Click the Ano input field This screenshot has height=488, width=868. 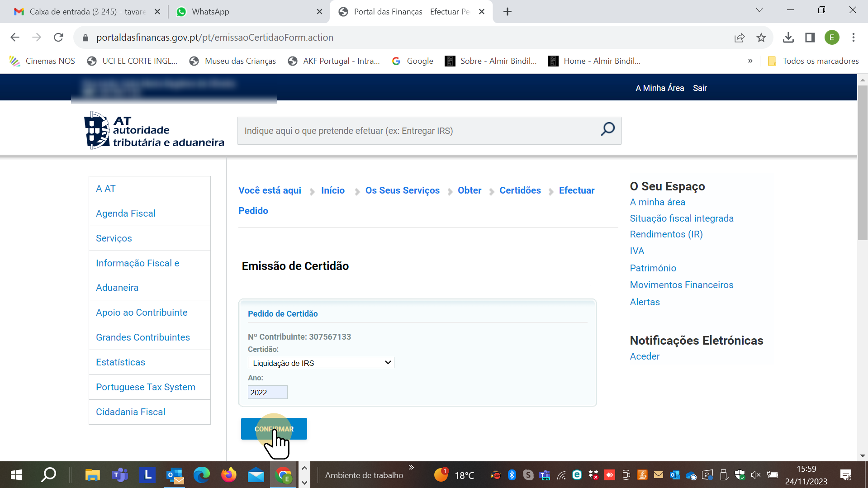(267, 392)
